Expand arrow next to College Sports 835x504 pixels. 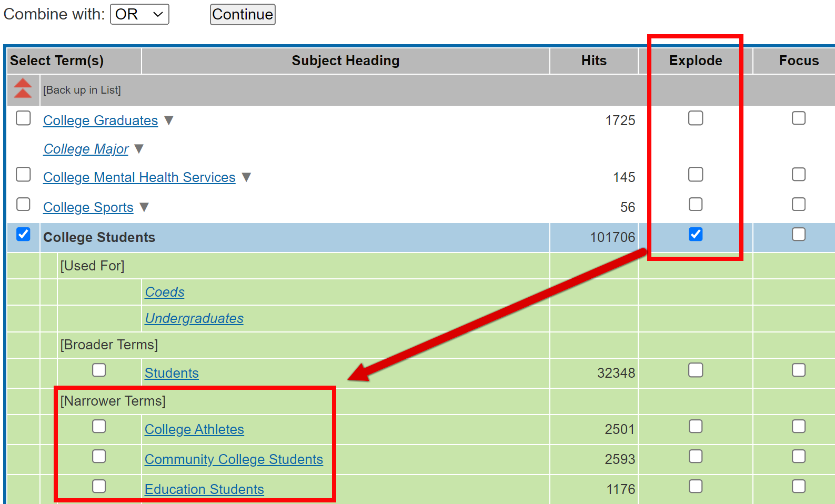[x=144, y=207]
